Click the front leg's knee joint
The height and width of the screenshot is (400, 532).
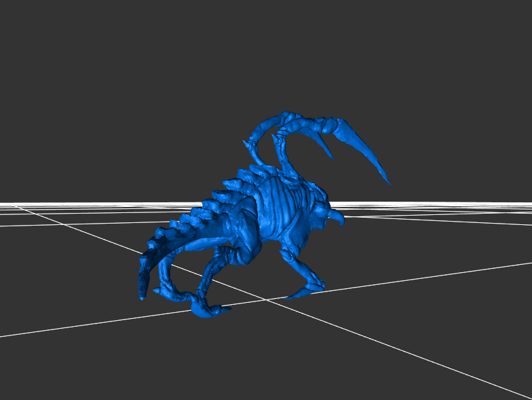pos(289,255)
